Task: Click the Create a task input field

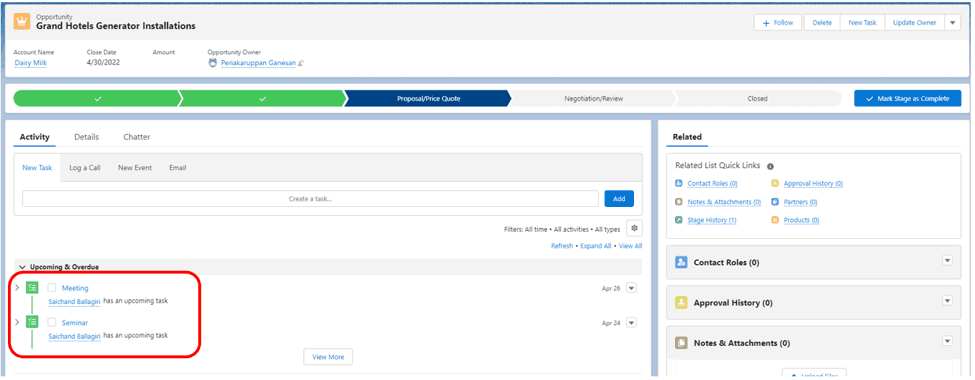Action: 310,199
